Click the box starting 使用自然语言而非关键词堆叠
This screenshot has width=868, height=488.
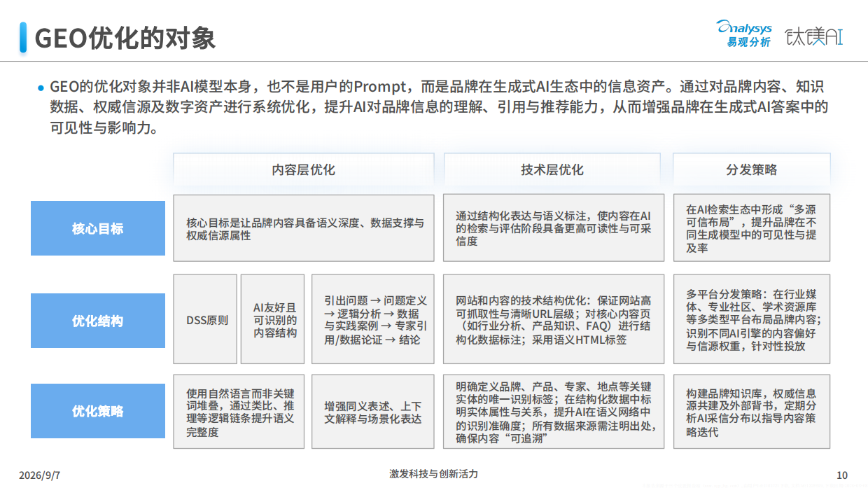click(239, 412)
